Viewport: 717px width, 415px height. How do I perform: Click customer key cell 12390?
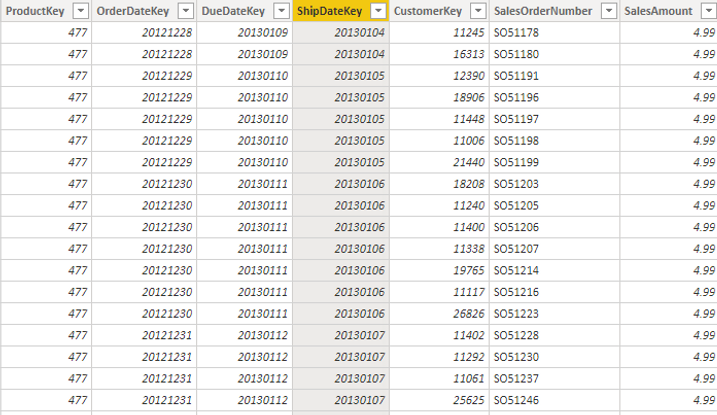point(439,76)
